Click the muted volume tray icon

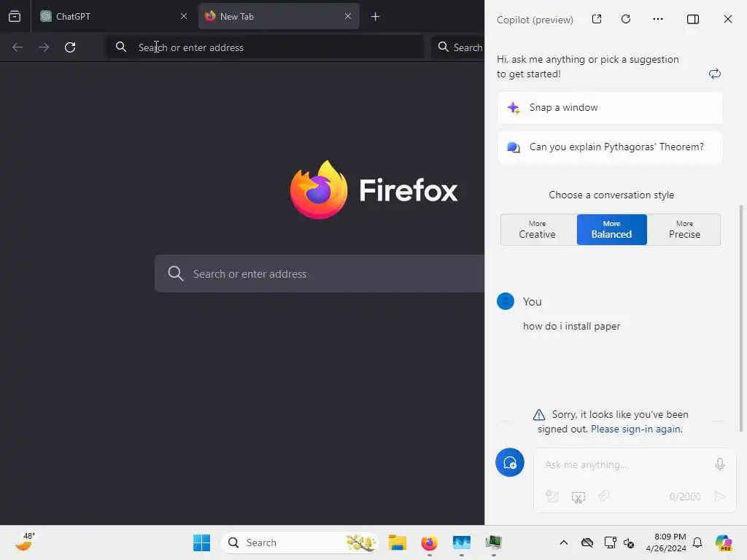629,542
